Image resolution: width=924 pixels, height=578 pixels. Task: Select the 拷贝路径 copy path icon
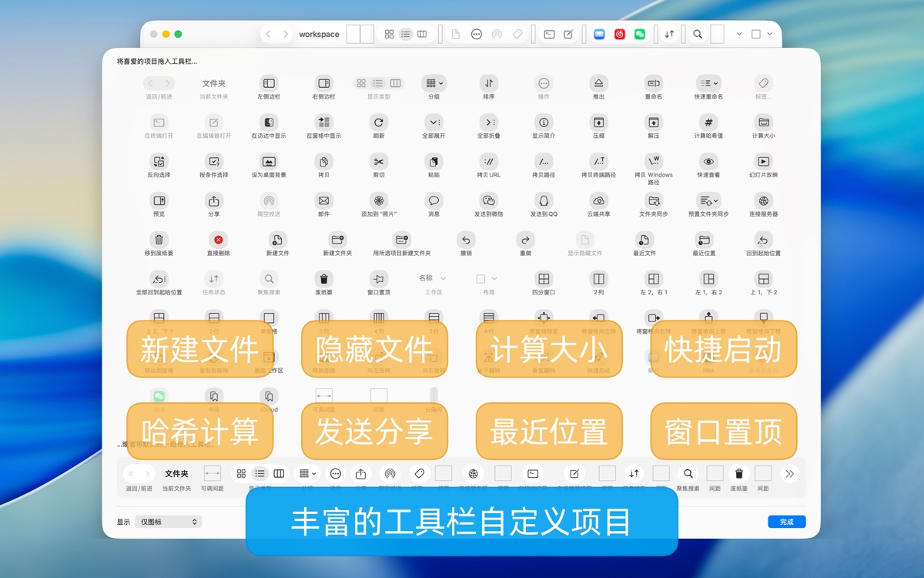544,162
